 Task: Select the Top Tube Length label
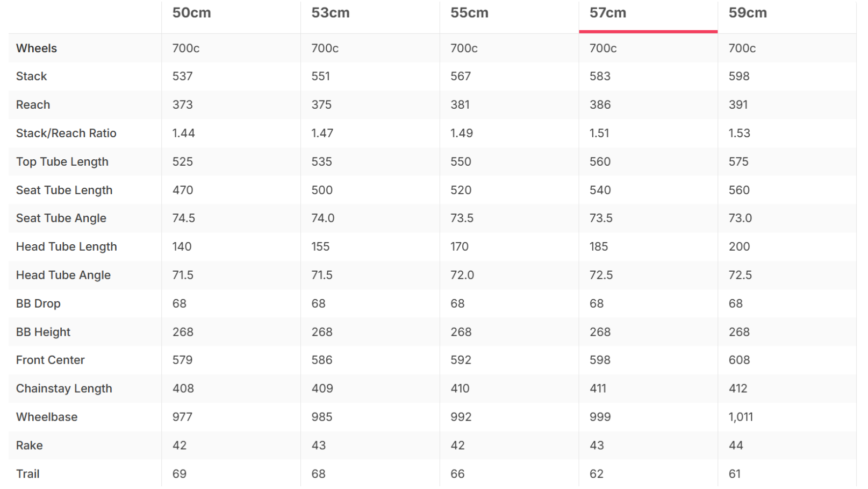62,162
